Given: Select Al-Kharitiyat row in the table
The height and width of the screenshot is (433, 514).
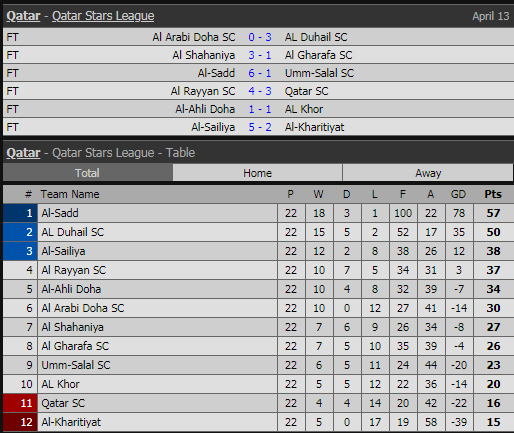Looking at the screenshot, I should click(258, 422).
